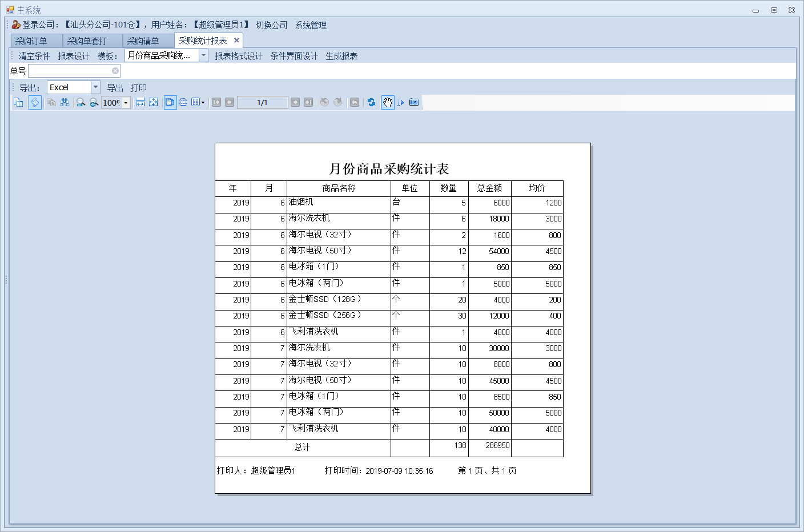Click 生成报表 to generate report

point(341,56)
